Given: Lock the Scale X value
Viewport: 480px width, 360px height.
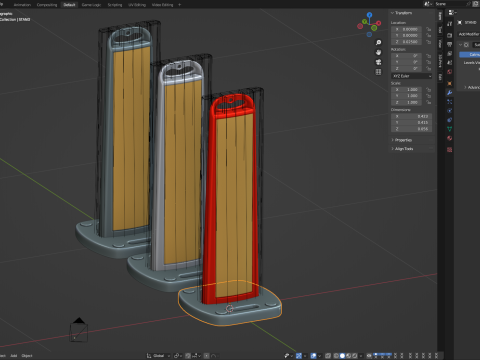Looking at the screenshot, I should point(429,89).
